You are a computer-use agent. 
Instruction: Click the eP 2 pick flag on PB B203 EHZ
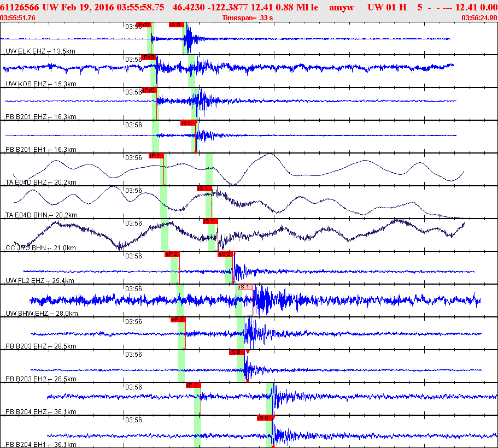pos(178,320)
